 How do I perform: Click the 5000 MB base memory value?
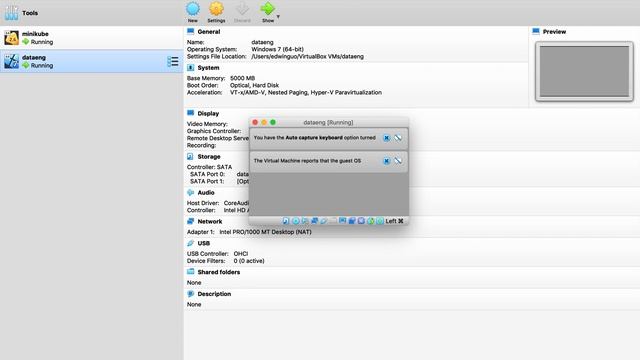[242, 78]
